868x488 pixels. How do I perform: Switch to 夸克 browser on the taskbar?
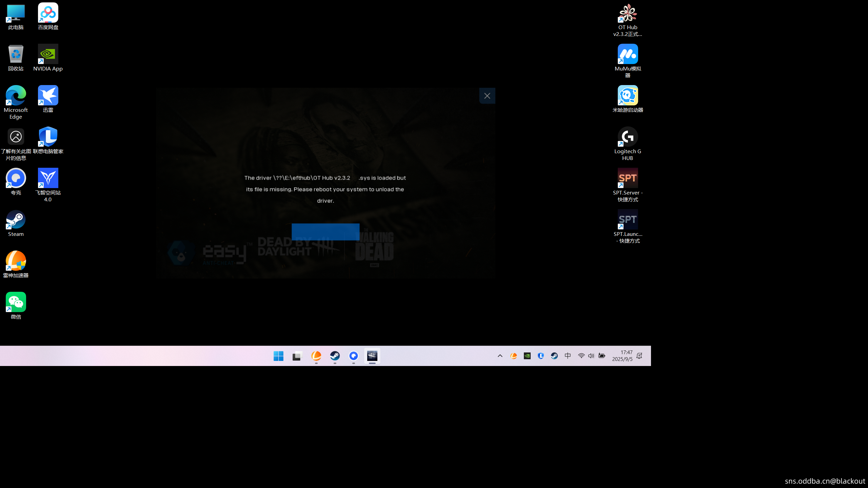point(353,356)
